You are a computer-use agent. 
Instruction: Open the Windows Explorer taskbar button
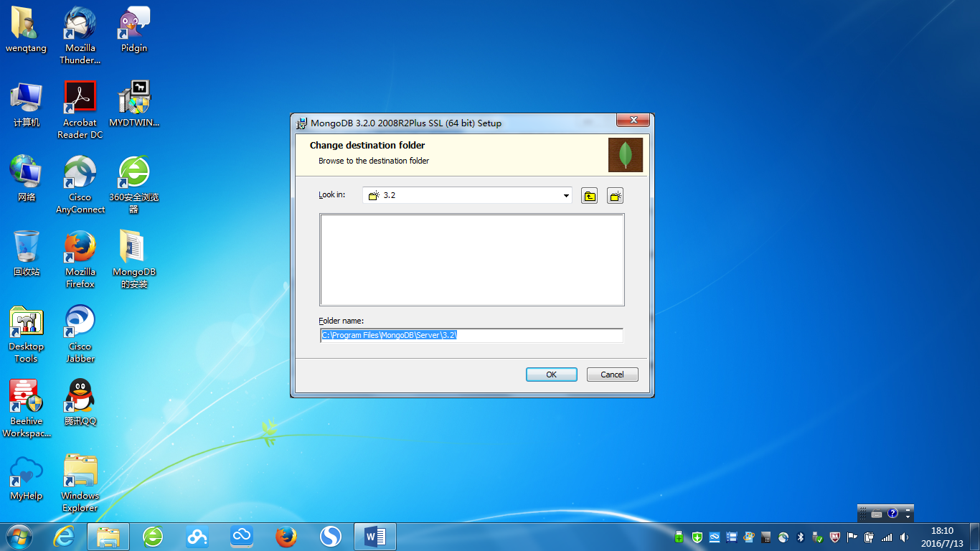tap(108, 537)
